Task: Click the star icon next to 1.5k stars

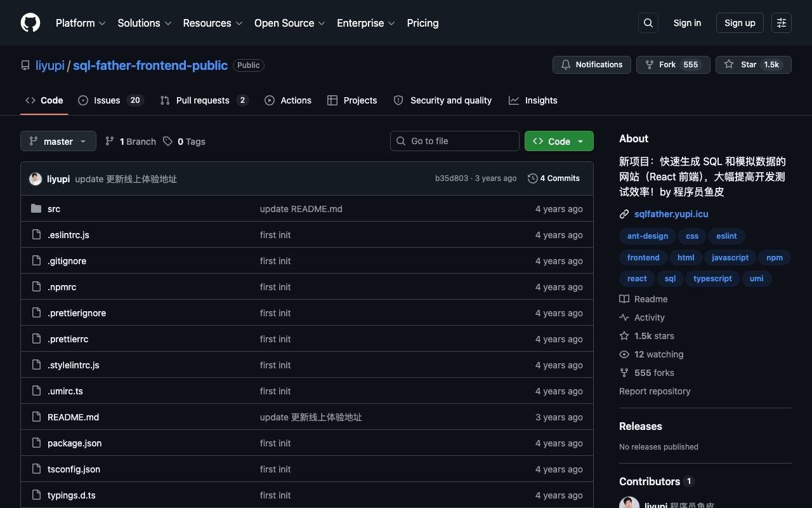Action: (624, 336)
